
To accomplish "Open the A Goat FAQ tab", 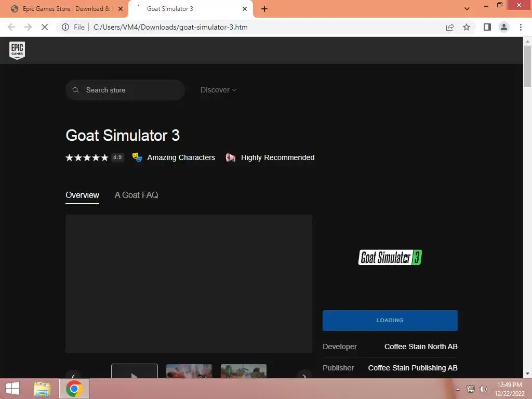I will point(137,195).
